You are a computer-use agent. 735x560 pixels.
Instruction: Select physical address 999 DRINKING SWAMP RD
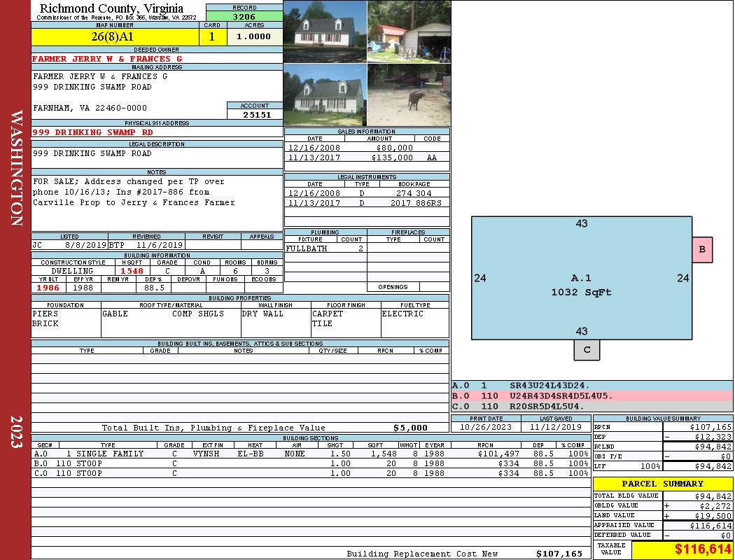92,132
